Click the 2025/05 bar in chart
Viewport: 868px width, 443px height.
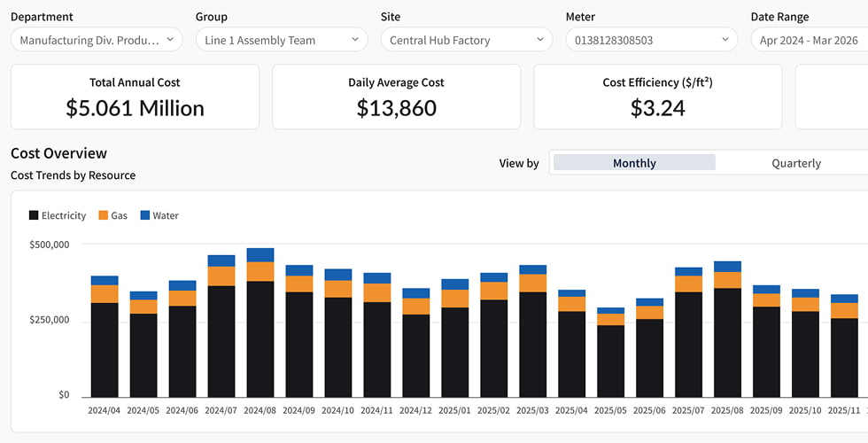tap(610, 353)
